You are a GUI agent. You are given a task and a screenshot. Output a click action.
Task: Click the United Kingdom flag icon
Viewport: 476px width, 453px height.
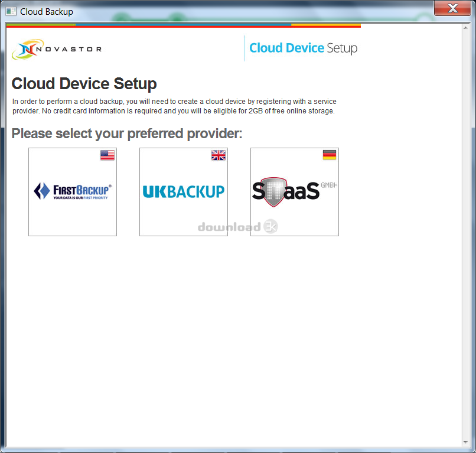(x=219, y=155)
